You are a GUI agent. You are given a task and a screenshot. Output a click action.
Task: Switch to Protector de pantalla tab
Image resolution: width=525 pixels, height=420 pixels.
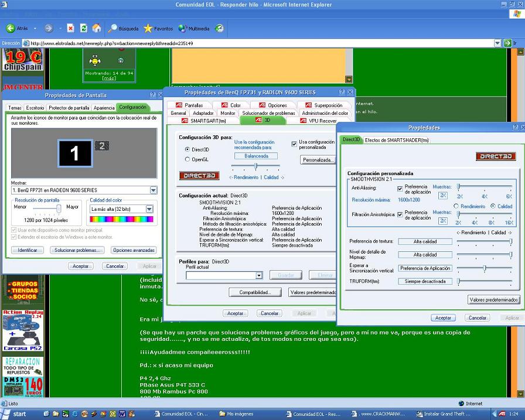coord(69,108)
